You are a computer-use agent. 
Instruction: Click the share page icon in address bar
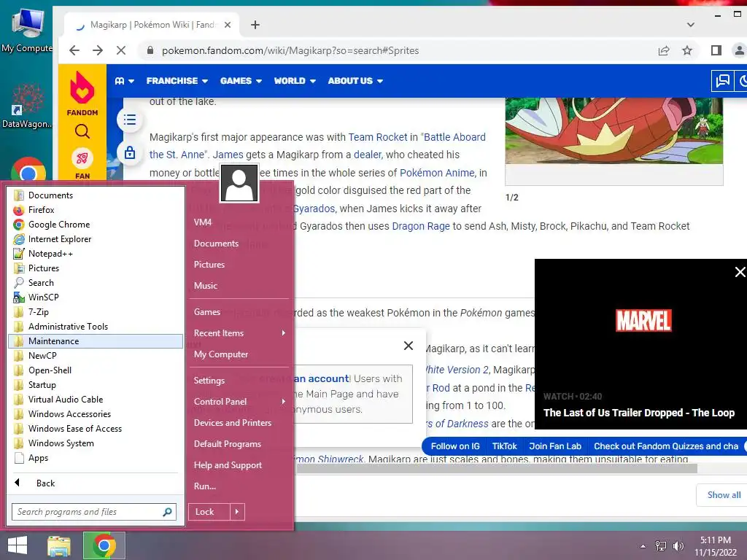[664, 50]
